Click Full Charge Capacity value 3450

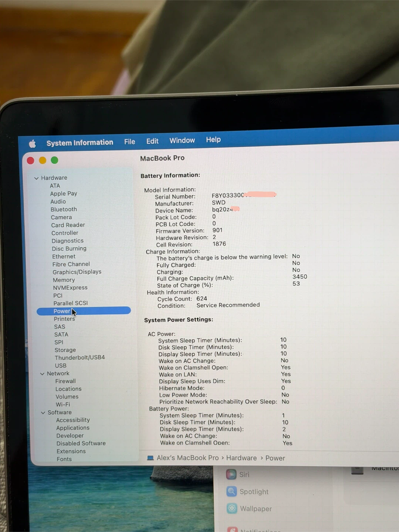pos(300,277)
